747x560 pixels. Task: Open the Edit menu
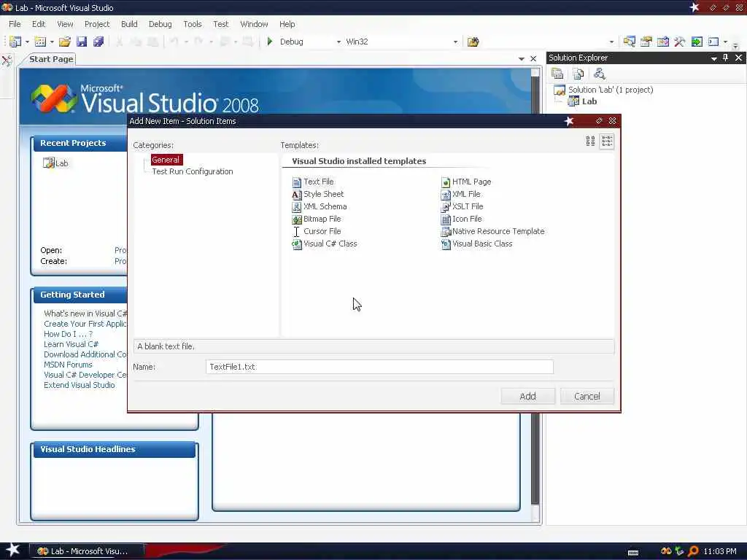[x=39, y=24]
